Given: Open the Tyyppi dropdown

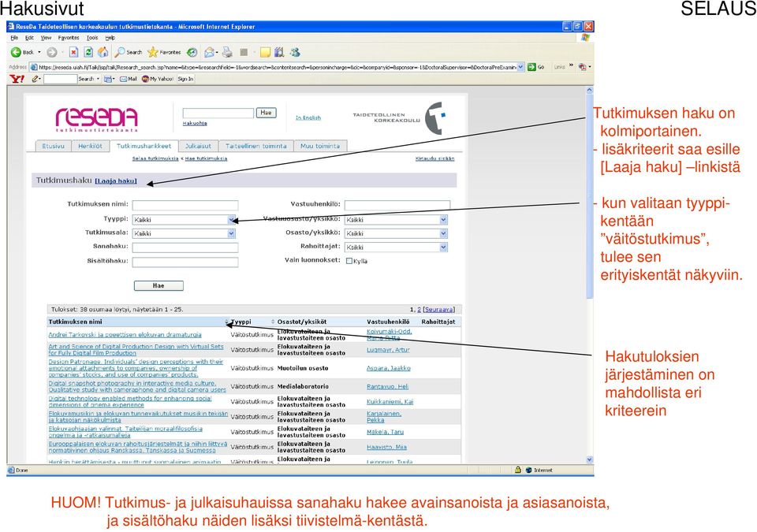Looking at the screenshot, I should click(x=232, y=220).
